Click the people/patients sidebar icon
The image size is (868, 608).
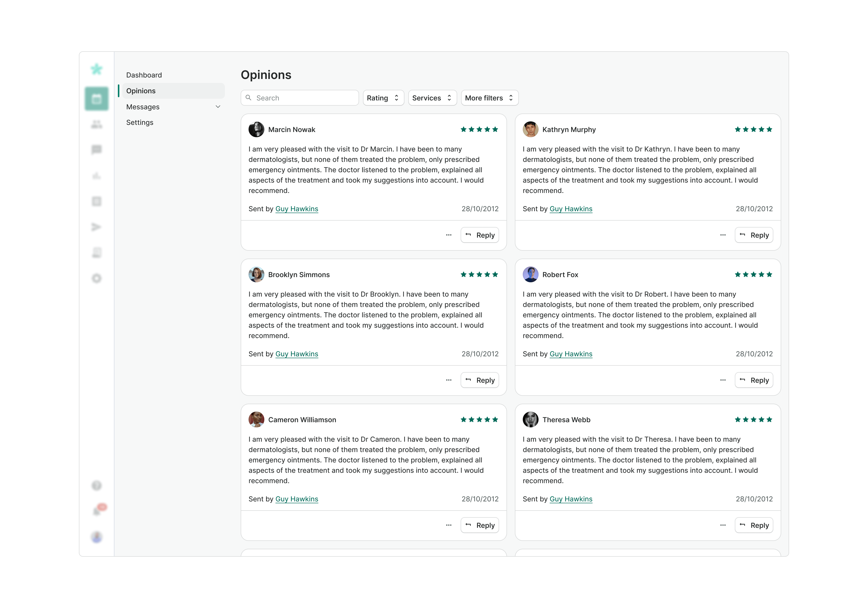coord(96,124)
